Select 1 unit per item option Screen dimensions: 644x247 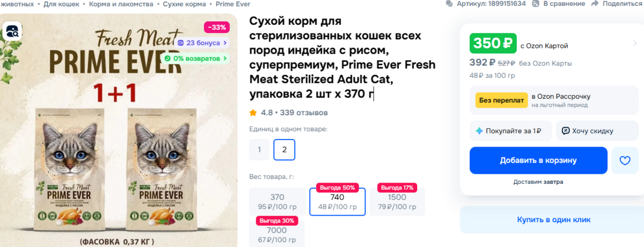point(259,149)
